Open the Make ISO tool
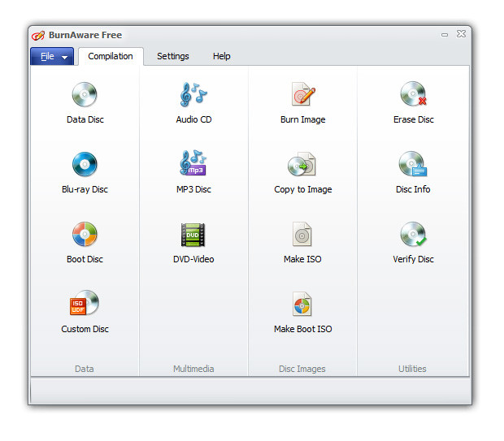The image size is (504, 441). click(x=302, y=234)
